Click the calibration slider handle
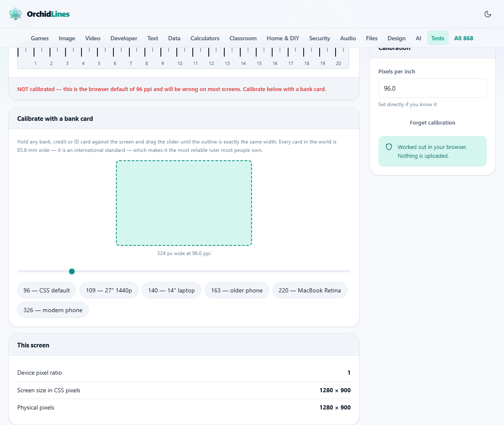Viewport: 504px width, 425px height. click(72, 271)
